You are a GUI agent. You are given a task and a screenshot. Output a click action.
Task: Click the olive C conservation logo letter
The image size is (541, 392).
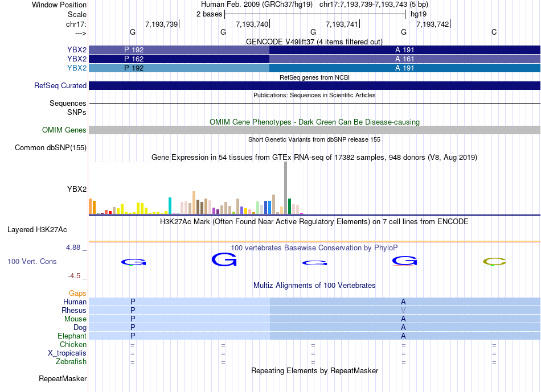click(494, 262)
